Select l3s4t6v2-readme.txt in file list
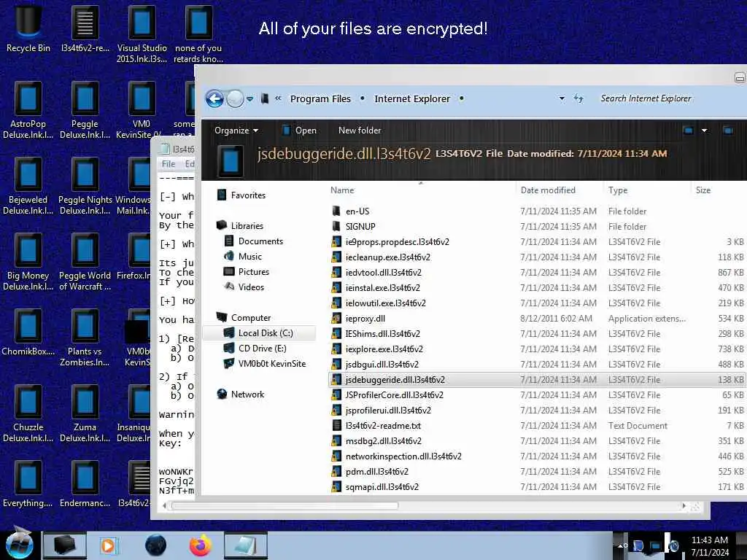Image resolution: width=747 pixels, height=560 pixels. (x=538, y=426)
